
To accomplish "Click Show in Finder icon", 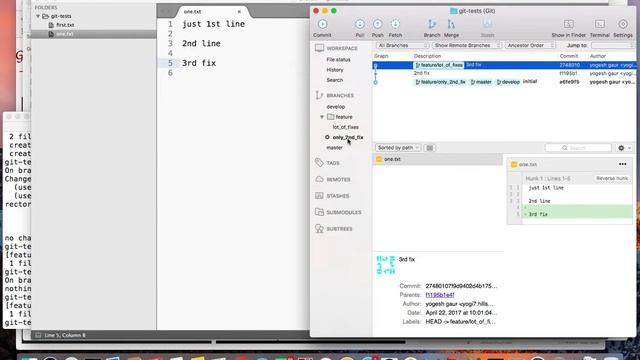I will click(569, 24).
